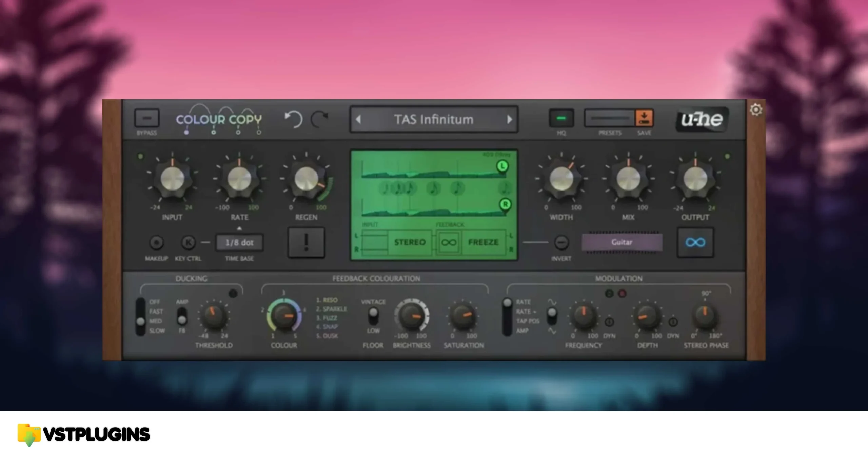Image resolution: width=868 pixels, height=460 pixels.
Task: Click the modulation Depth knob
Action: [x=647, y=316]
